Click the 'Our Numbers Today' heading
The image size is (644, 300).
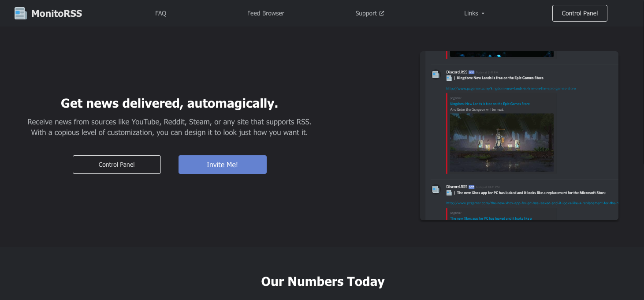(x=323, y=281)
